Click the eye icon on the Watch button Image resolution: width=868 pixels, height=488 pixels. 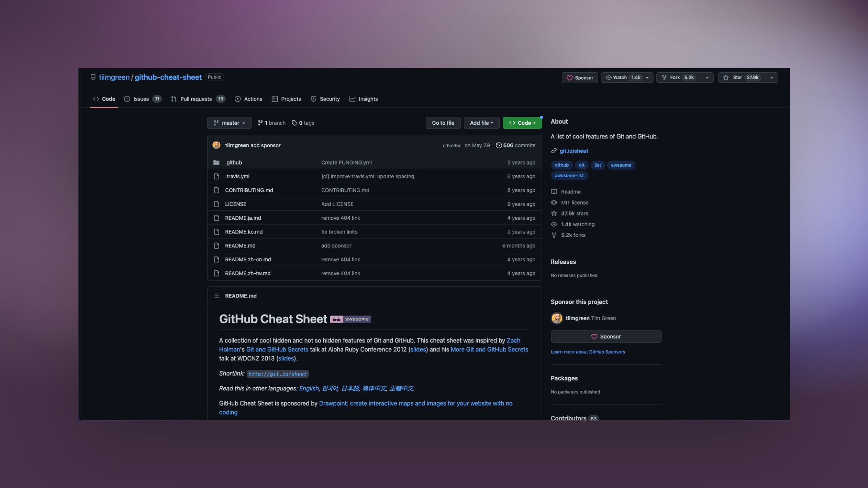coord(608,77)
